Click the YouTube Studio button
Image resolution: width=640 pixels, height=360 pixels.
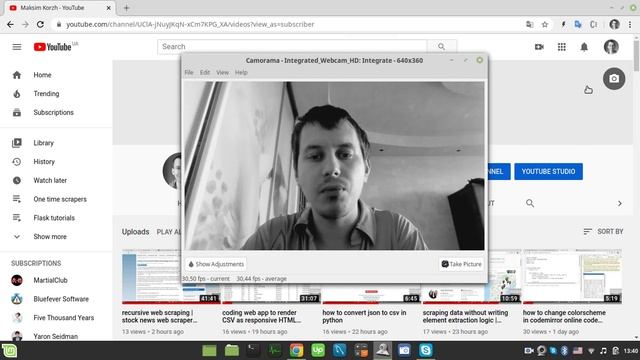click(x=548, y=171)
